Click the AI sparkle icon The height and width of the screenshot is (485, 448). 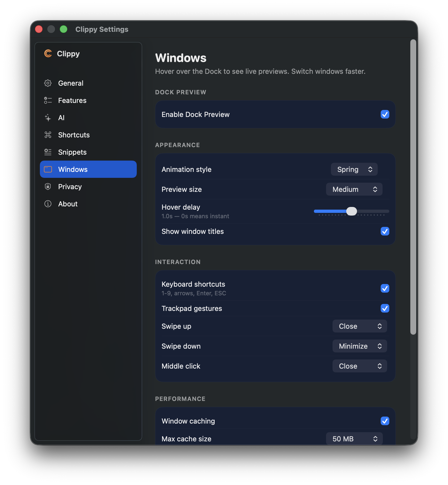click(48, 118)
